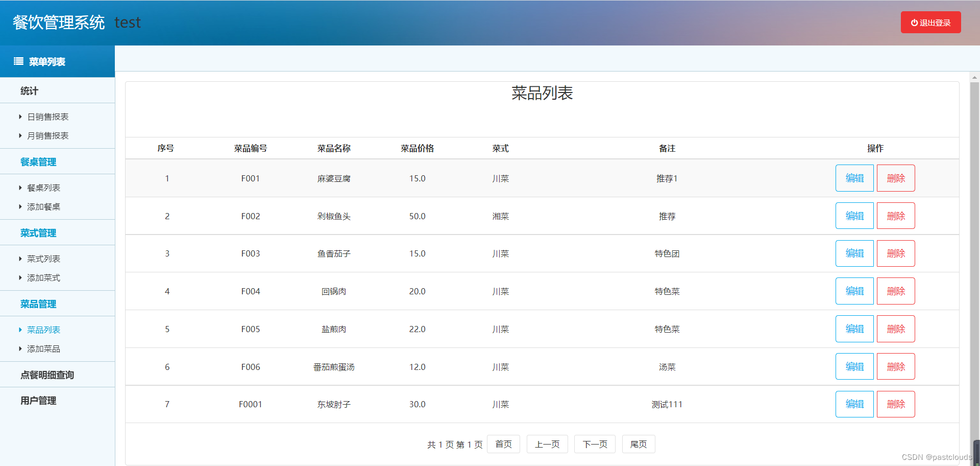Screen dimensions: 980x466
Task: Delete the 东坡肘子 dish row
Action: coord(896,404)
